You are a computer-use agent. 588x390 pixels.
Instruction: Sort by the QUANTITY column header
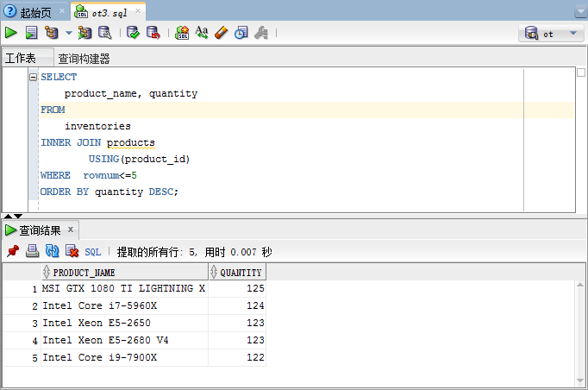[x=237, y=272]
